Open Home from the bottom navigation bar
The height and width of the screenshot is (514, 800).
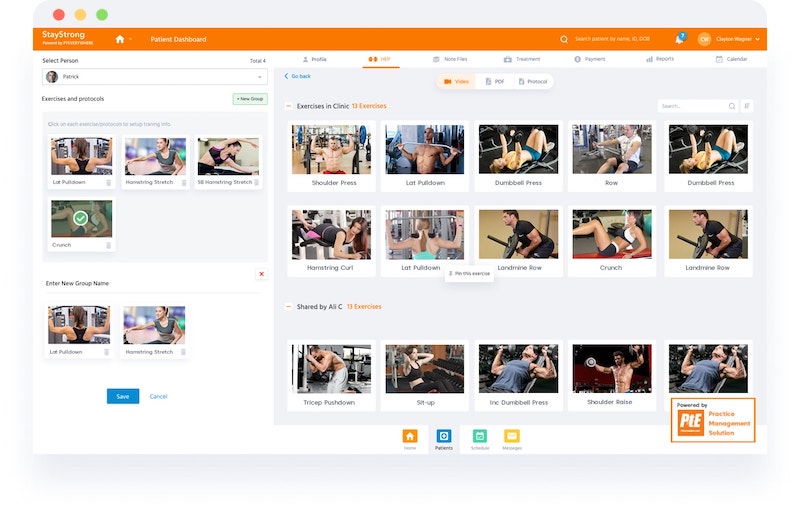coord(410,439)
